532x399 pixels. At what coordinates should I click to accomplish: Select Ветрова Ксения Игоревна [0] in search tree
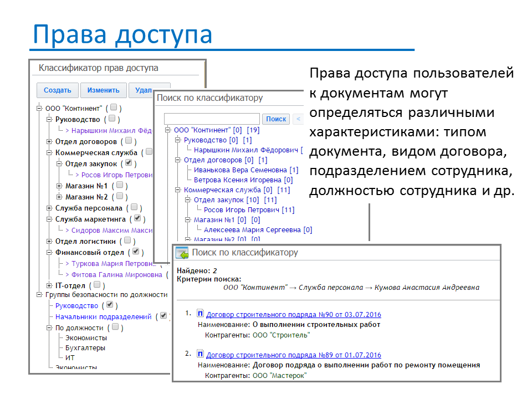tap(243, 180)
